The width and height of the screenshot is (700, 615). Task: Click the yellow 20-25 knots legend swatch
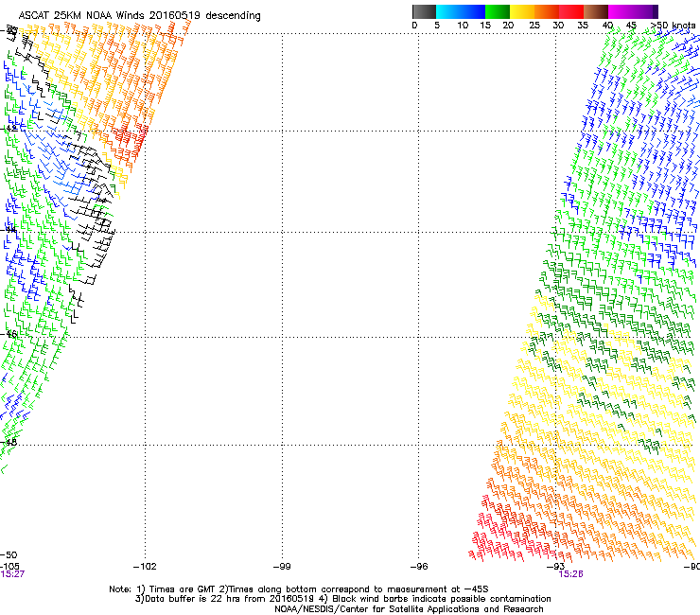pyautogui.click(x=522, y=11)
